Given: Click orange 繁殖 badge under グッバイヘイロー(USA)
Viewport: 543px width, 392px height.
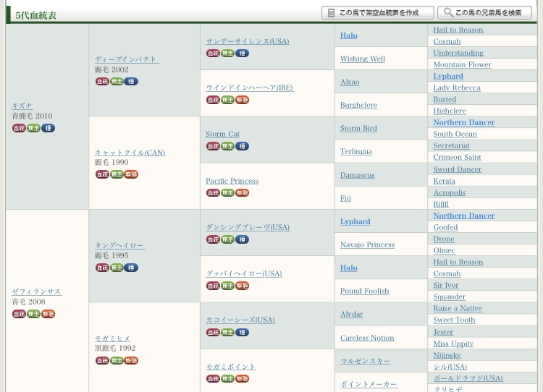Looking at the screenshot, I should 242,286.
